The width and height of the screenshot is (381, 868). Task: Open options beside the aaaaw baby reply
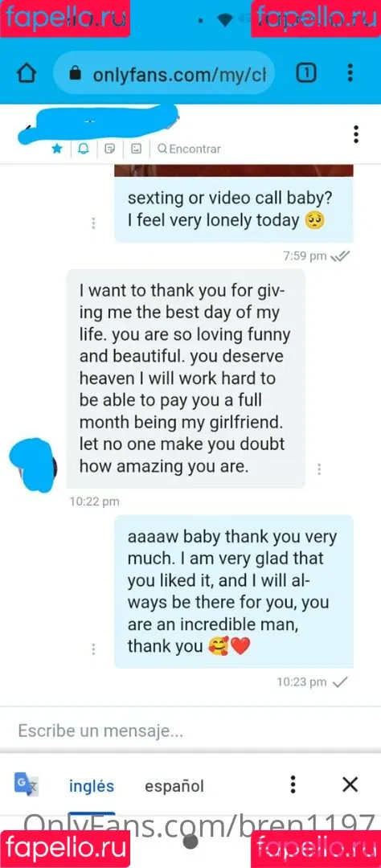coord(93,649)
